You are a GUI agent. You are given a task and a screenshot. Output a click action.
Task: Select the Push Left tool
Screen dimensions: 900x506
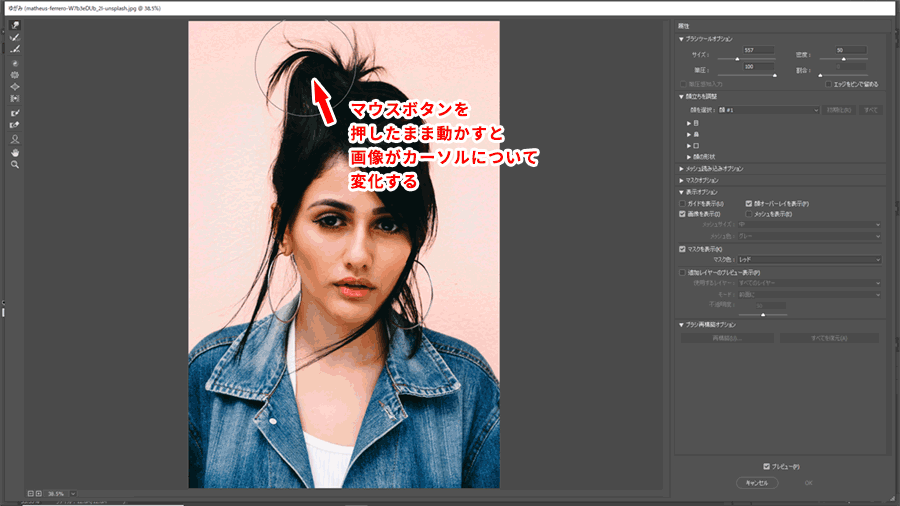(x=15, y=99)
